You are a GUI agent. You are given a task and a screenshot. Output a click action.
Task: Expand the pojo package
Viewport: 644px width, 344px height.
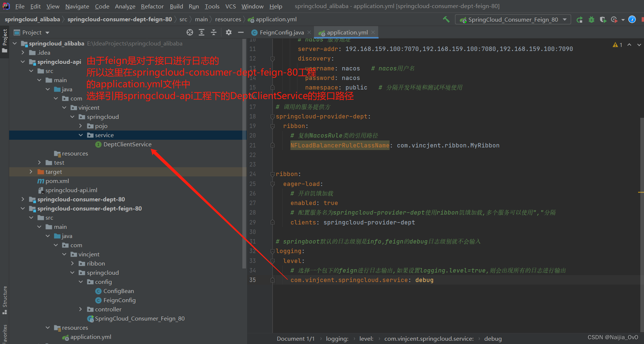(x=80, y=126)
